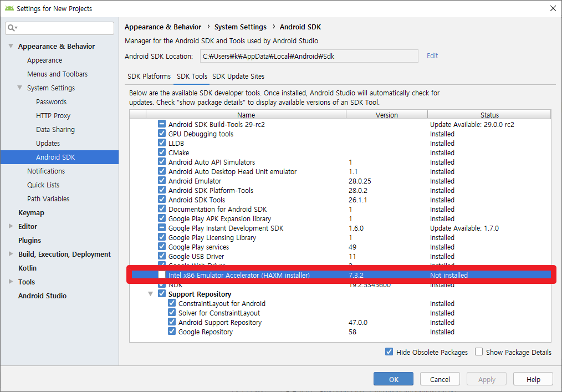This screenshot has width=562, height=392.
Task: Uncheck Android Support Repository
Action: (x=172, y=322)
